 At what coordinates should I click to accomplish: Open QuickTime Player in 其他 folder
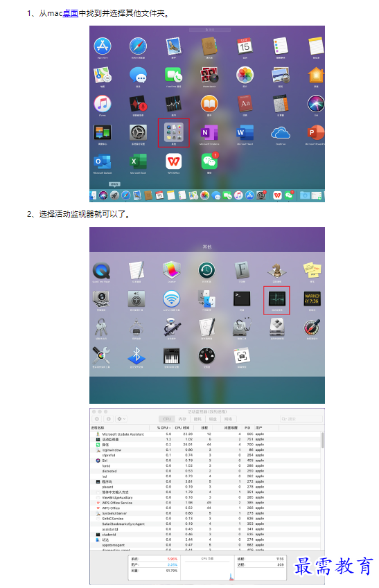pyautogui.click(x=101, y=270)
